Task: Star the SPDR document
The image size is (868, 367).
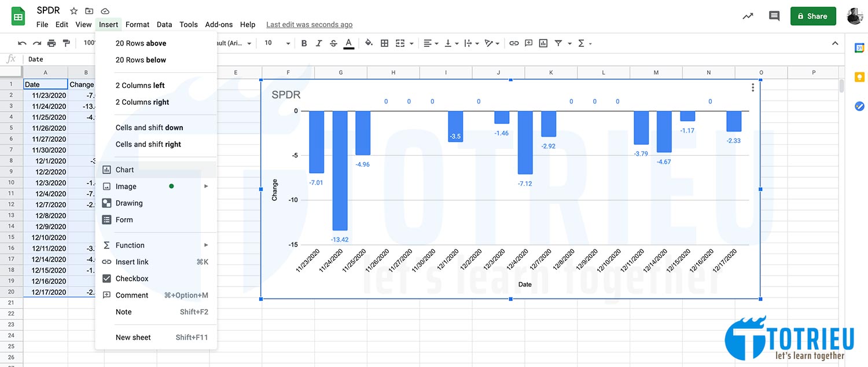Action: (73, 11)
